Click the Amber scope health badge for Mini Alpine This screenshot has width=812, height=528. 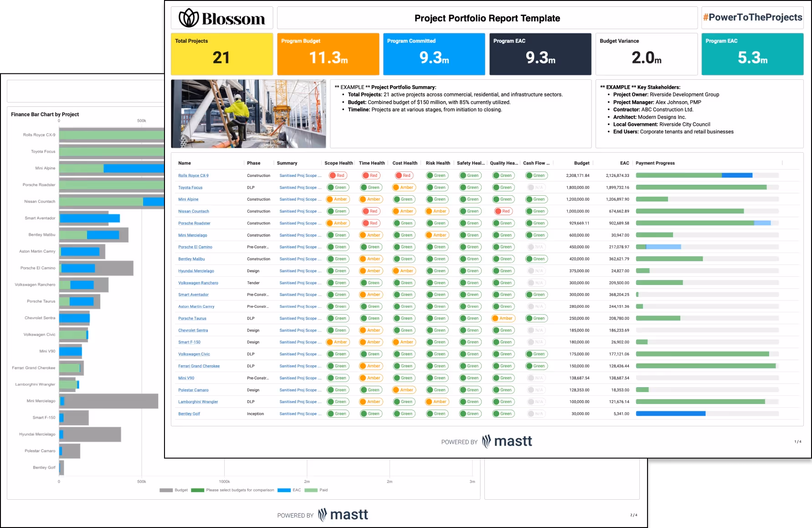338,199
